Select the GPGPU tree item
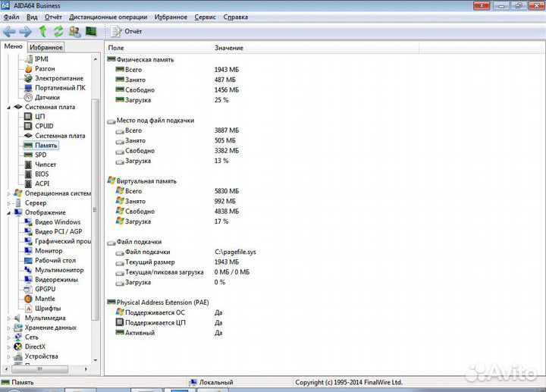The height and width of the screenshot is (392, 546). tap(45, 289)
